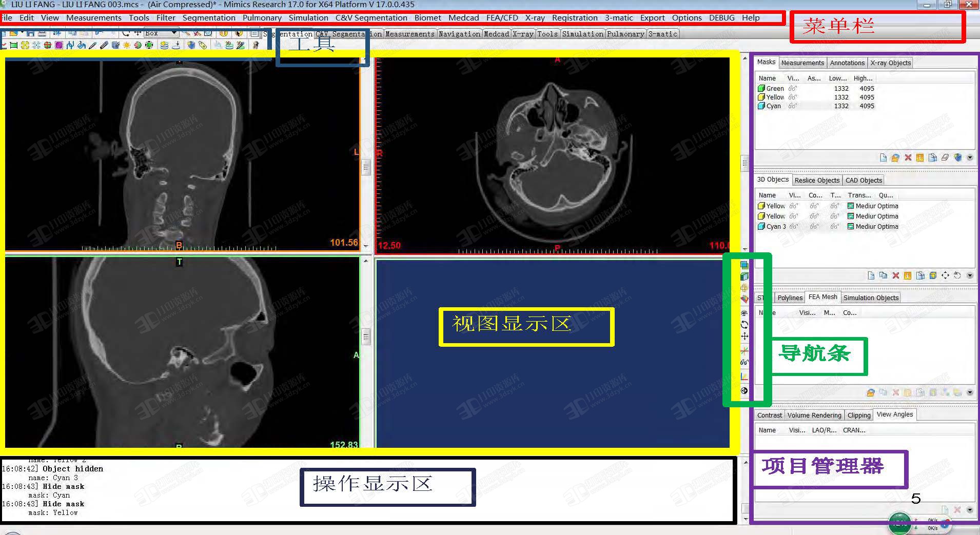
Task: Toggle visibility glasses for Green mask
Action: [x=793, y=88]
